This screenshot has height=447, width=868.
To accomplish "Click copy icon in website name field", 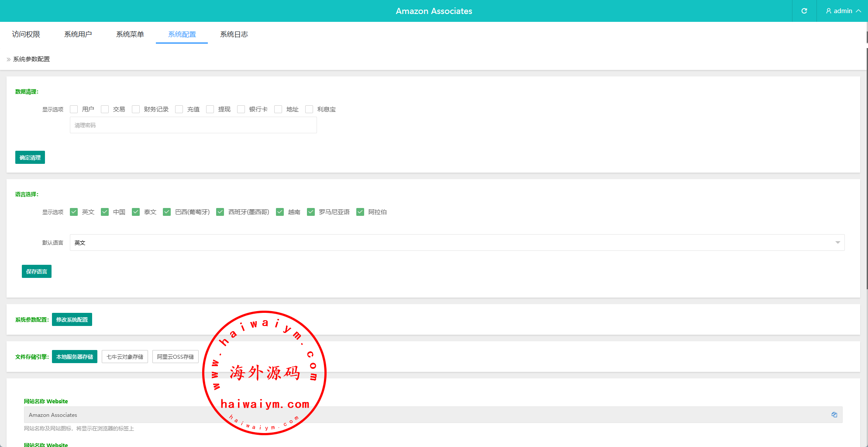I will (834, 415).
